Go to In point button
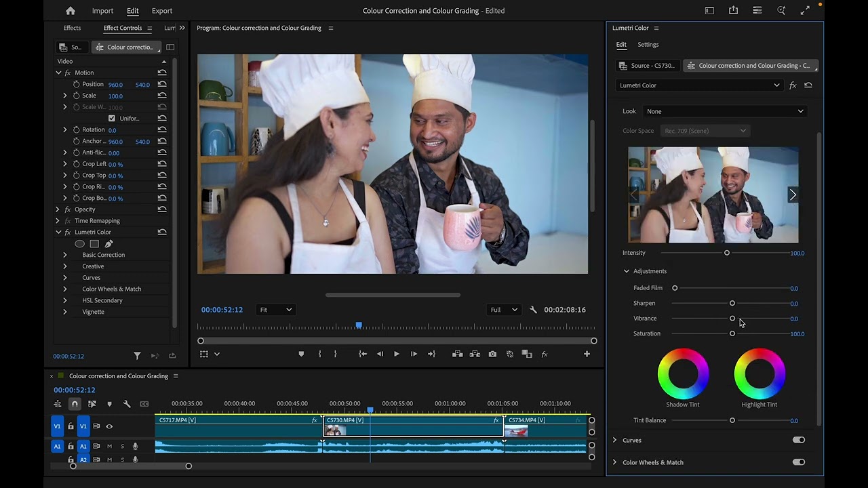The width and height of the screenshot is (868, 488). 363,354
